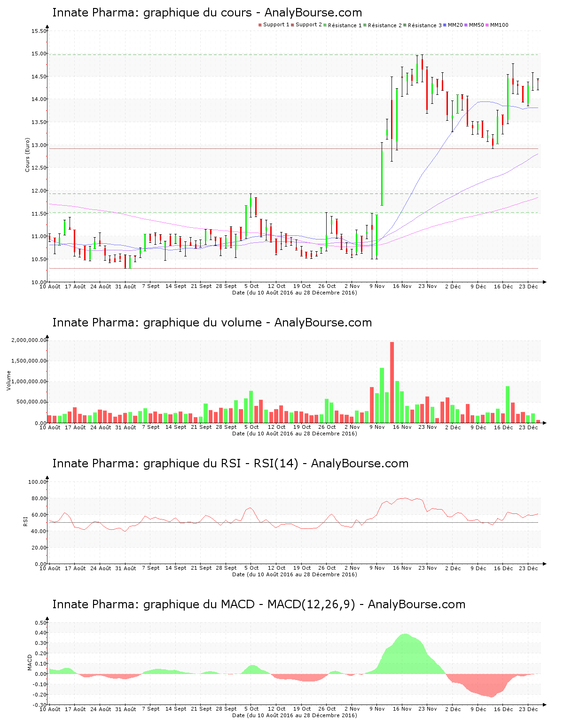Screen dimensions: 564x728
Task: Click '2,000,000.00' on the volume axis
Action: (x=29, y=340)
